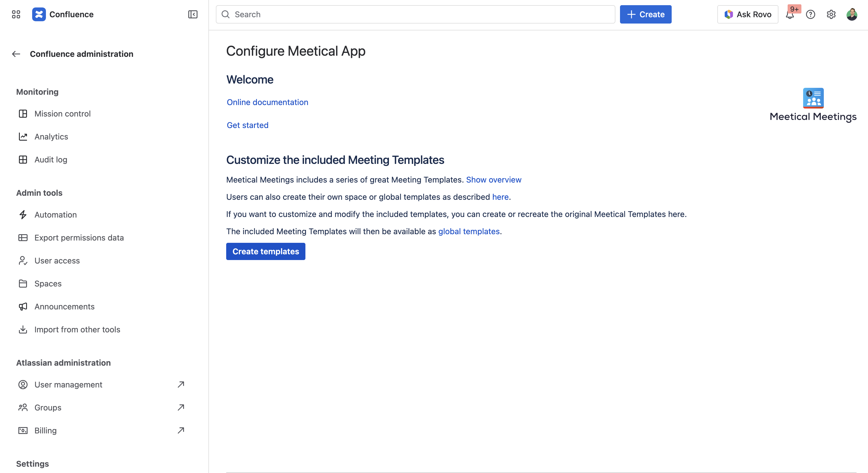Click the Billing icon

[23, 430]
